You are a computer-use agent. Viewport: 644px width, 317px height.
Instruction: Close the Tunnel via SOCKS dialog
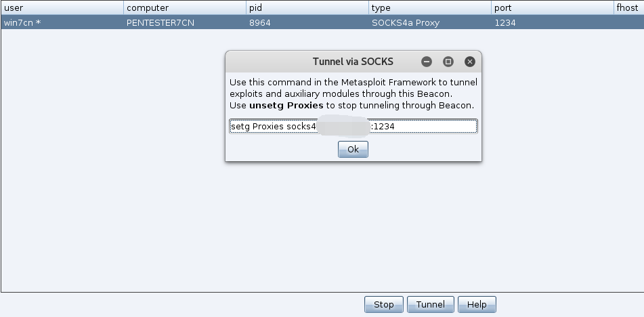[x=470, y=62]
